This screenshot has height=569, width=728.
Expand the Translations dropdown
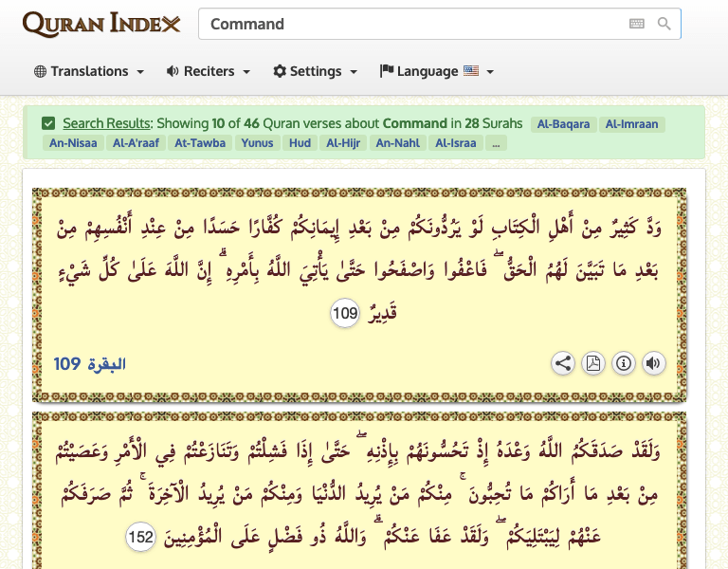tap(89, 71)
